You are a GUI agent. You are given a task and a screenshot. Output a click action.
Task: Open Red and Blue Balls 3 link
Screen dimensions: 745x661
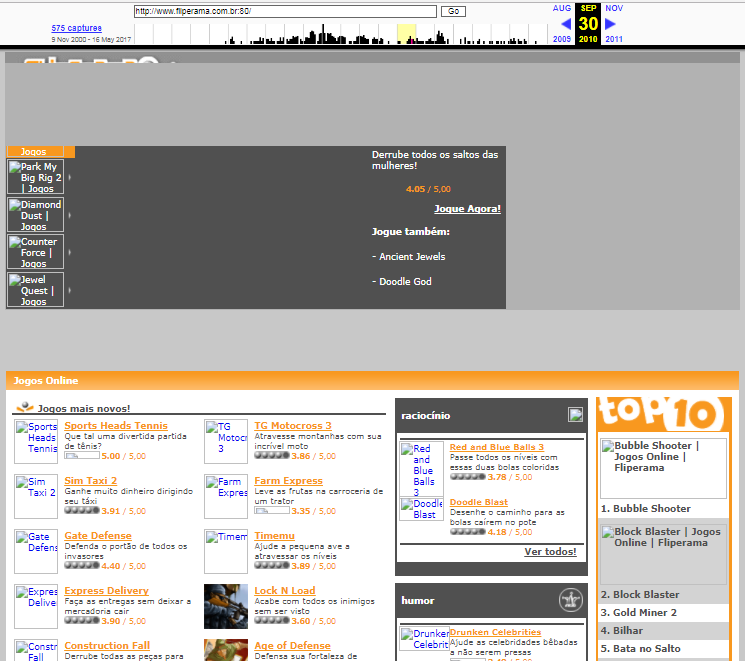coord(497,447)
